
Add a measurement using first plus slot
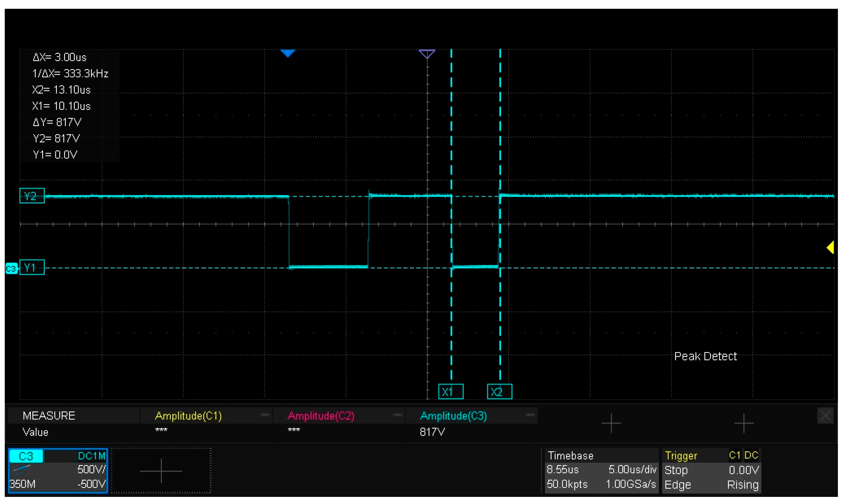click(611, 423)
